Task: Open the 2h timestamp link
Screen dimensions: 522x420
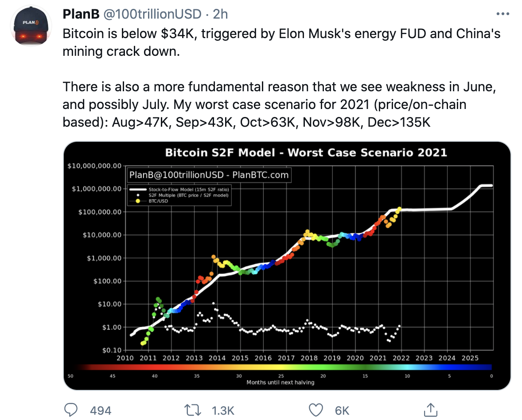Action: tap(220, 14)
